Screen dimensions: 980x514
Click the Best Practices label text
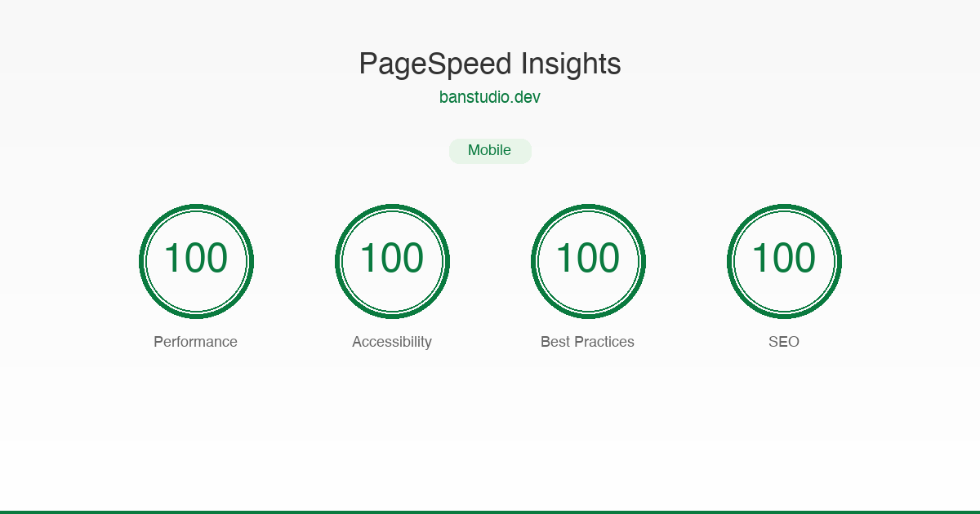[x=588, y=342]
